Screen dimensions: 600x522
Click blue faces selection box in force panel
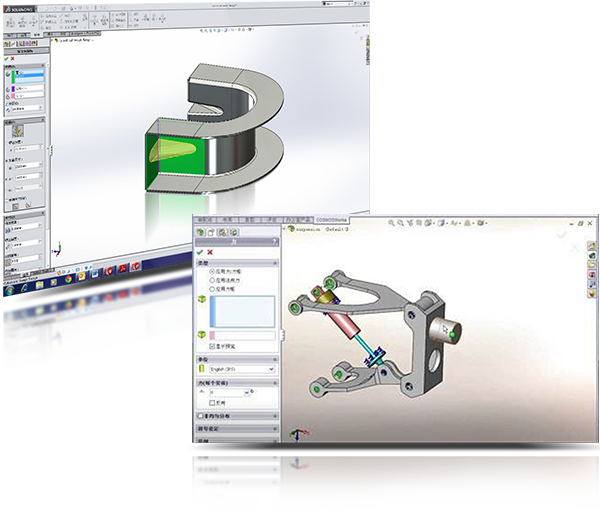point(242,312)
